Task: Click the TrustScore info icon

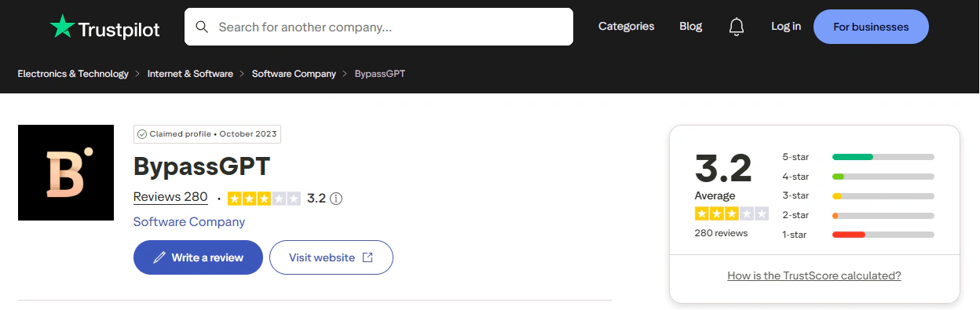Action: (x=336, y=199)
